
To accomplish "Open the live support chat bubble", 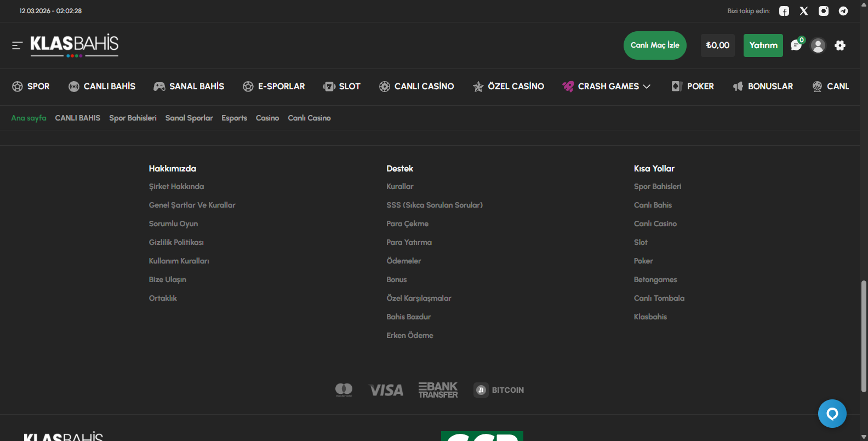I will tap(832, 414).
